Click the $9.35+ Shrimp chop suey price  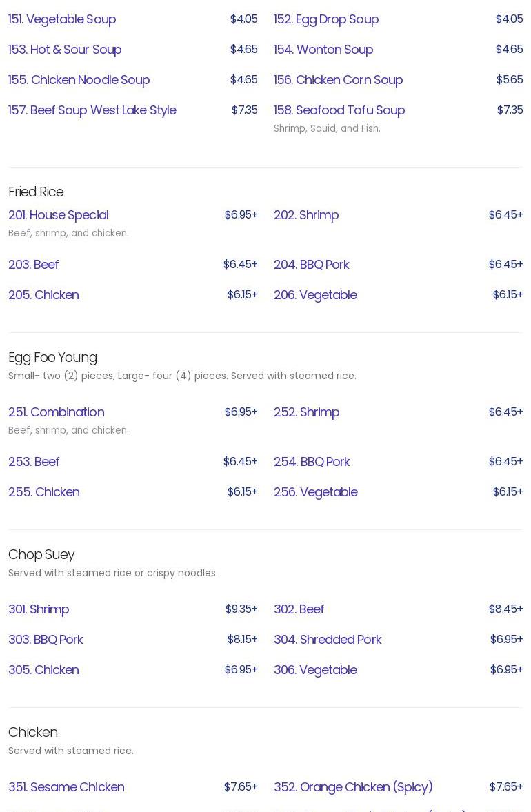(241, 609)
